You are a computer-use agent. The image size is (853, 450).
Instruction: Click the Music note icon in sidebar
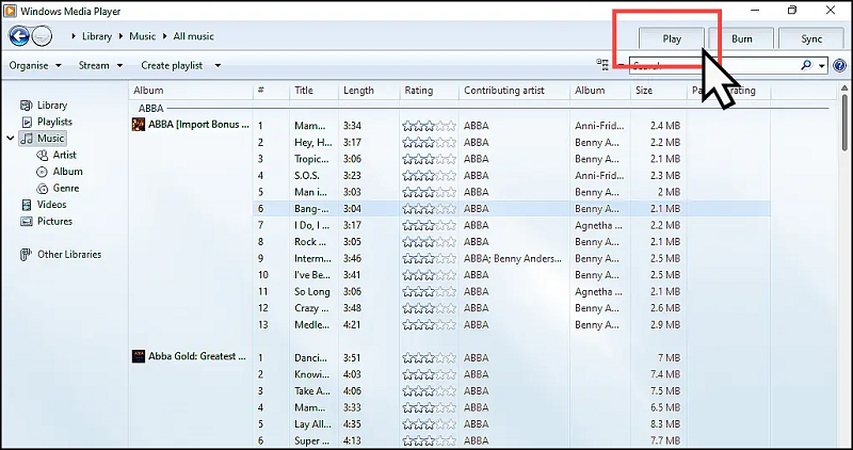[26, 138]
